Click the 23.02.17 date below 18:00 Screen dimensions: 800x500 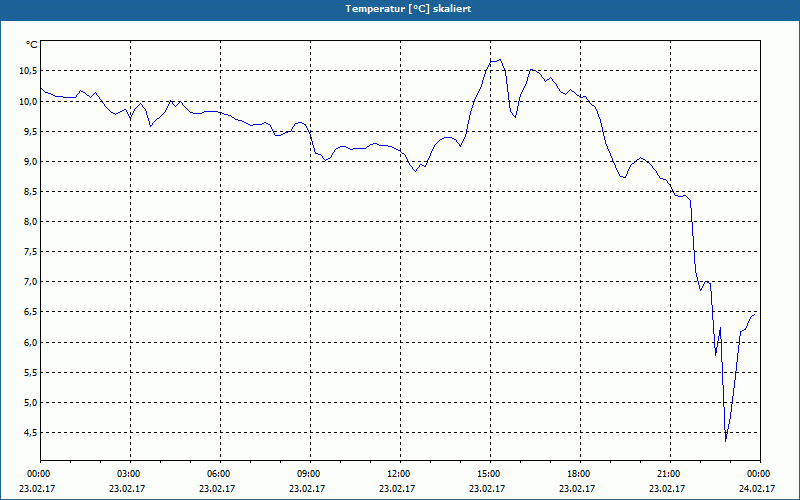(577, 489)
